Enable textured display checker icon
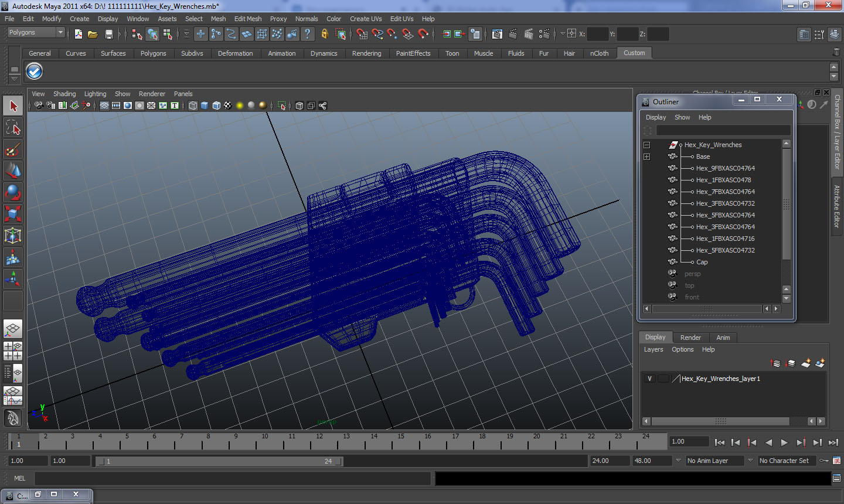Screen dimensions: 844x504 click(x=228, y=105)
